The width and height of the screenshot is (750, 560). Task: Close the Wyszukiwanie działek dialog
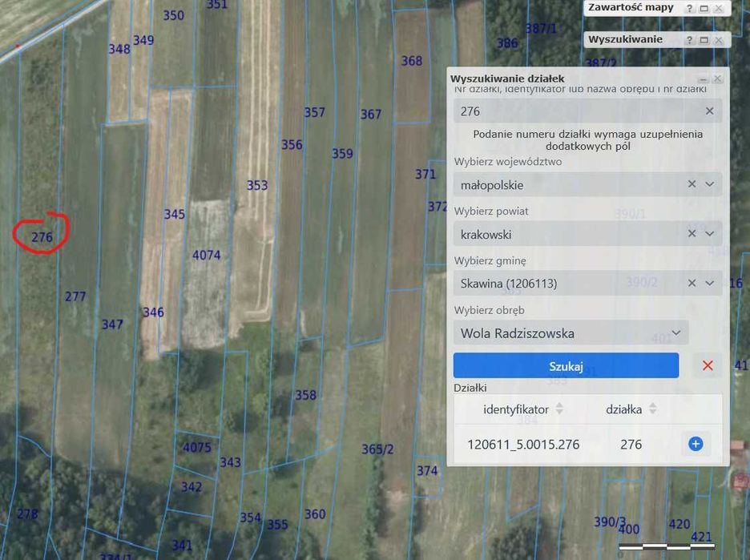click(x=717, y=79)
